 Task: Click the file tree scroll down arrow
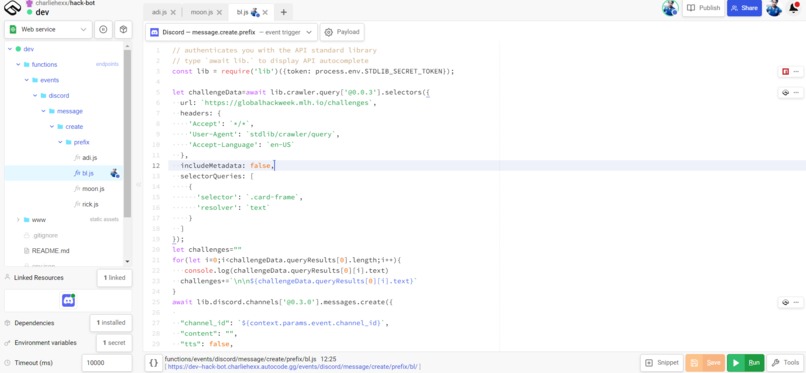(127, 262)
